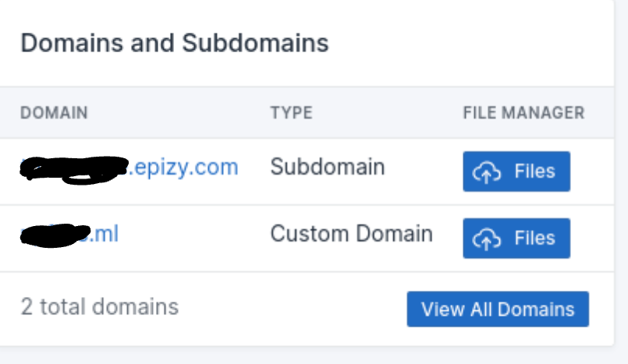Open the .ml custom domain link
Screen dimensions: 628x364
[x=69, y=235]
